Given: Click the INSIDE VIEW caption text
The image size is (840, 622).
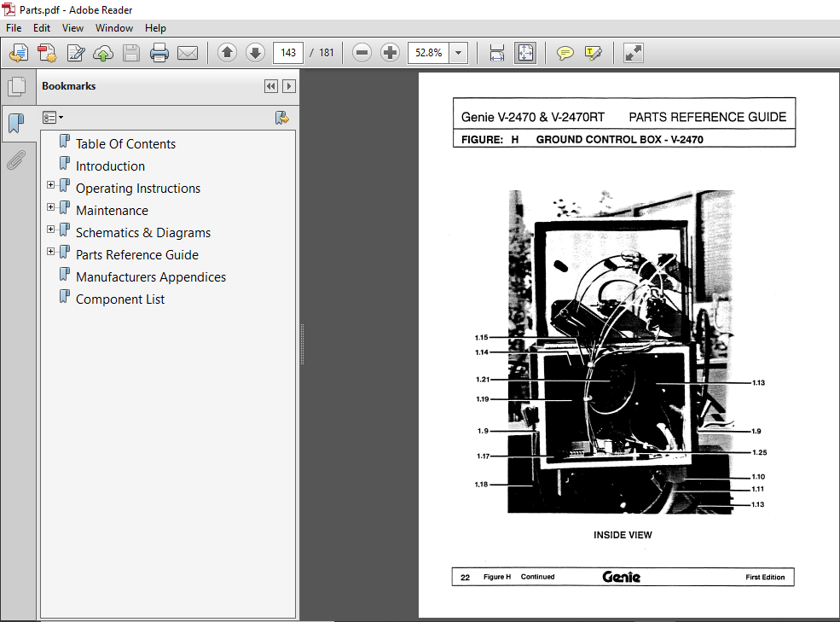Looking at the screenshot, I should (x=623, y=535).
